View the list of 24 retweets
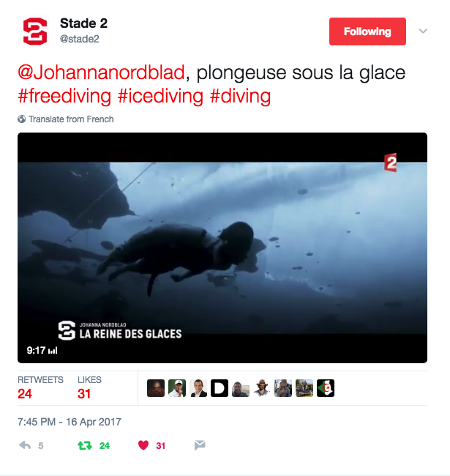Screen dimensions: 450x476 (40, 387)
